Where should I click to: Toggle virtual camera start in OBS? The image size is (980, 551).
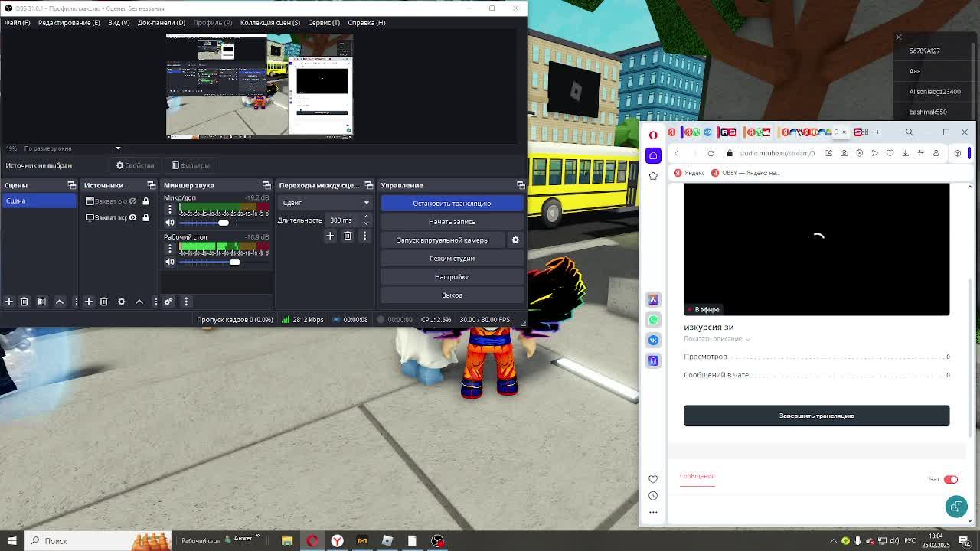point(443,240)
